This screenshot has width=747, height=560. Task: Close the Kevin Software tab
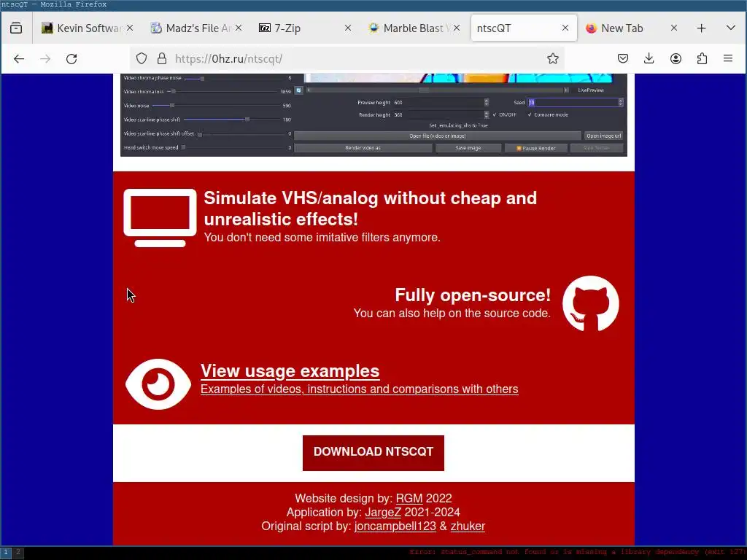130,28
